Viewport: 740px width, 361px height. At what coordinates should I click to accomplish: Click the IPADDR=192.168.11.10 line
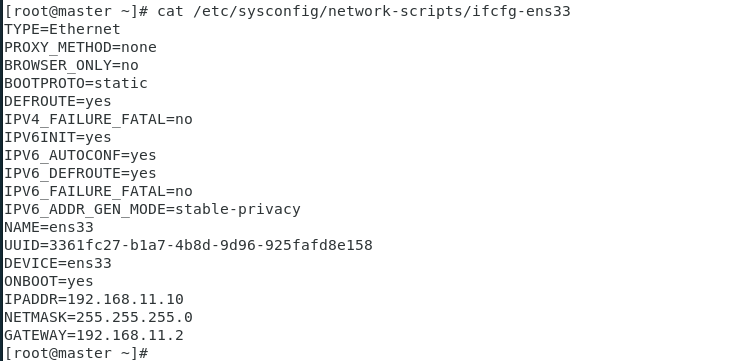tap(94, 299)
